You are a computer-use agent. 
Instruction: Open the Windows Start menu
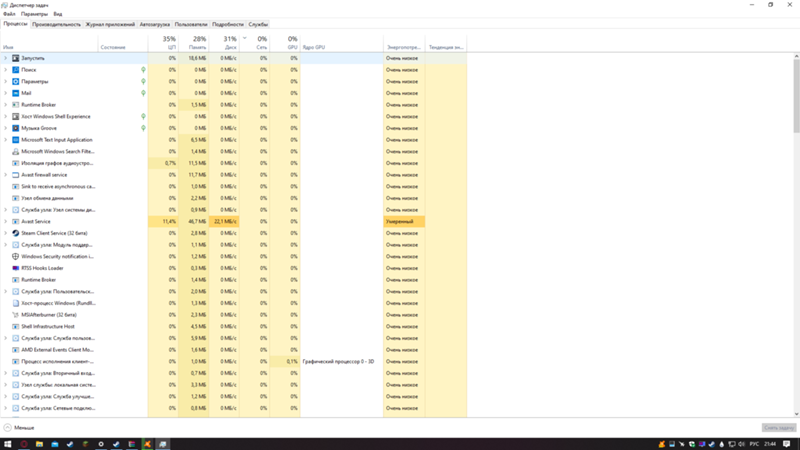pyautogui.click(x=8, y=444)
